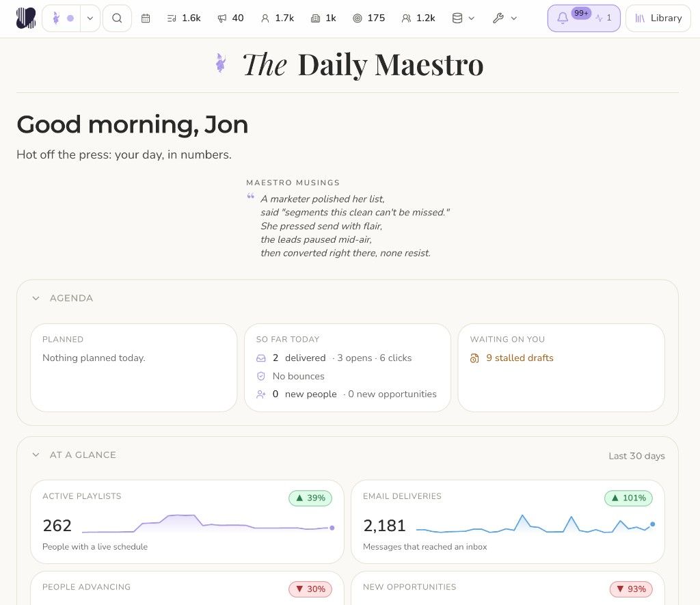
Task: Open the database menu dropdown
Action: 463,18
